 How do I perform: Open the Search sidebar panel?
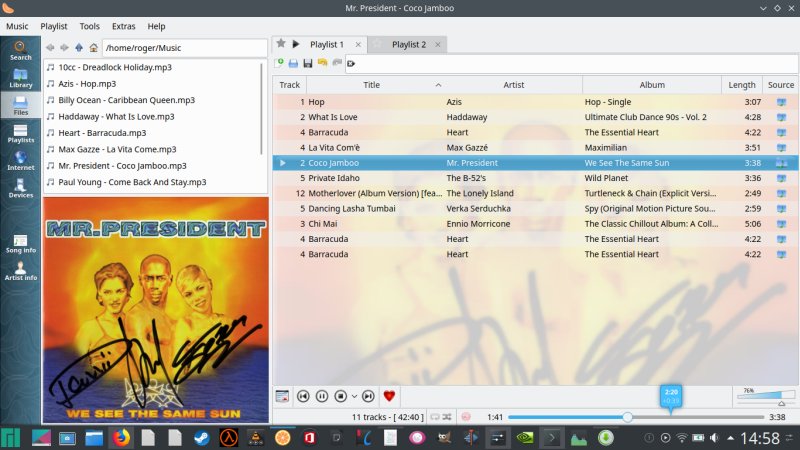(20, 50)
